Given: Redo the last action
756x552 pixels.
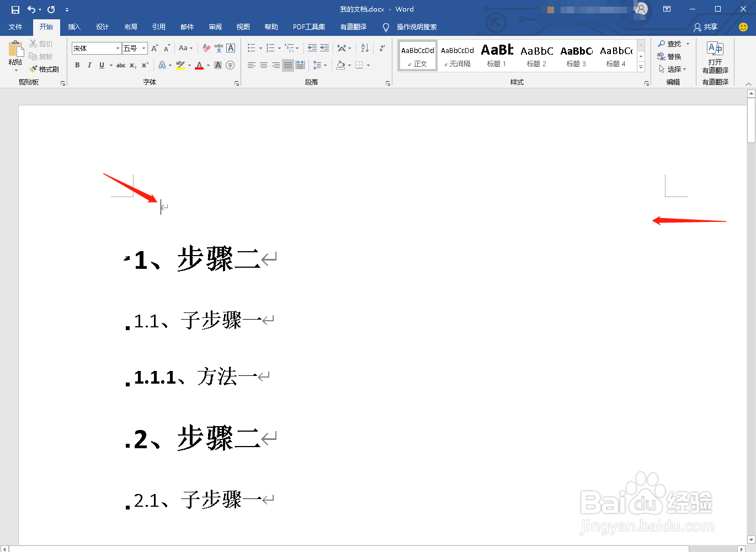Looking at the screenshot, I should [x=51, y=9].
